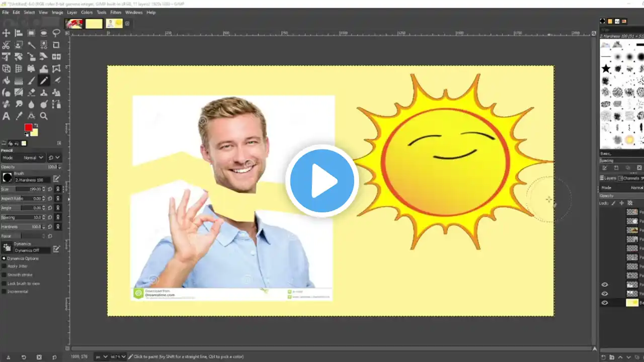Open the File menu

6,12
